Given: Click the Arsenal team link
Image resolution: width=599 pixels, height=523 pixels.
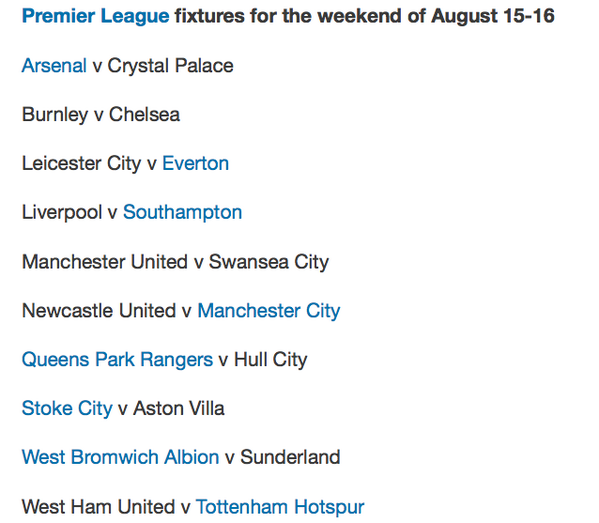Looking at the screenshot, I should [54, 65].
